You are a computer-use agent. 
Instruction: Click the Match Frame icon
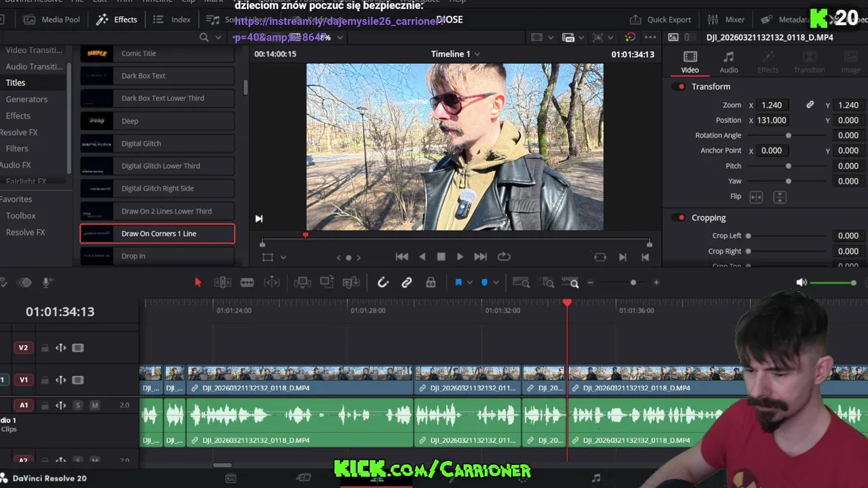pos(600,258)
